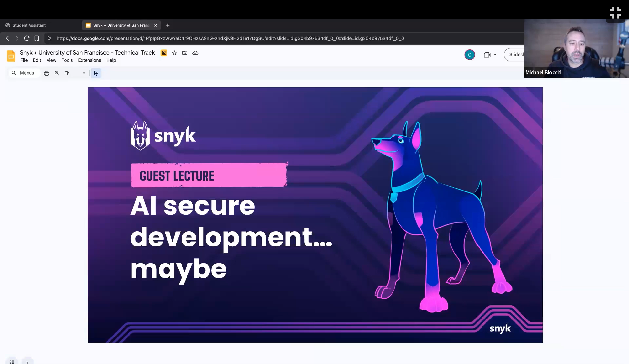Open the Fit zoom level dropdown

coord(84,73)
